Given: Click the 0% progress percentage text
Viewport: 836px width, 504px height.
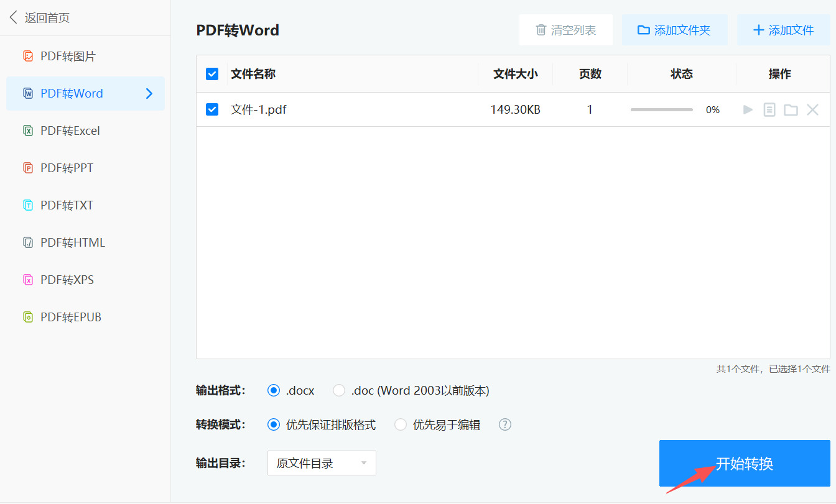Looking at the screenshot, I should tap(713, 110).
